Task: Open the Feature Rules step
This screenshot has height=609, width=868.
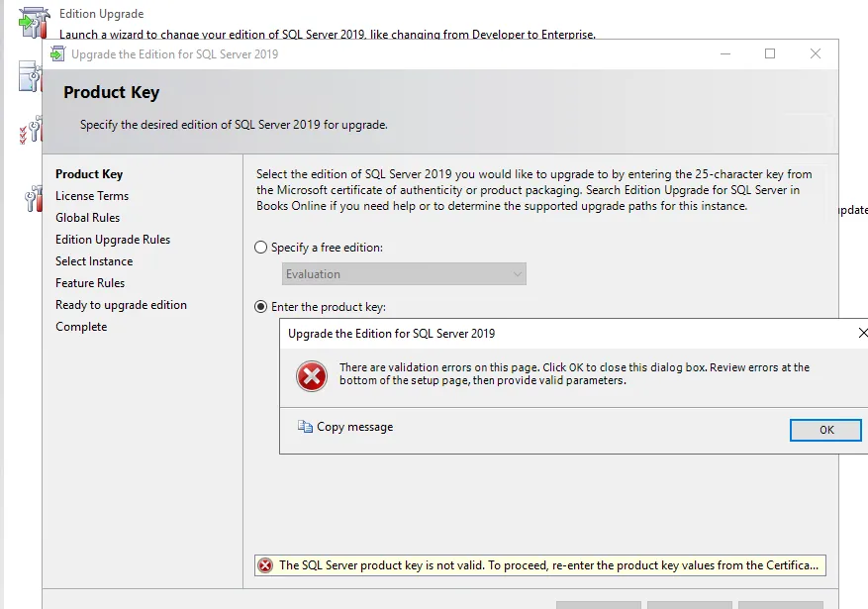Action: (90, 283)
